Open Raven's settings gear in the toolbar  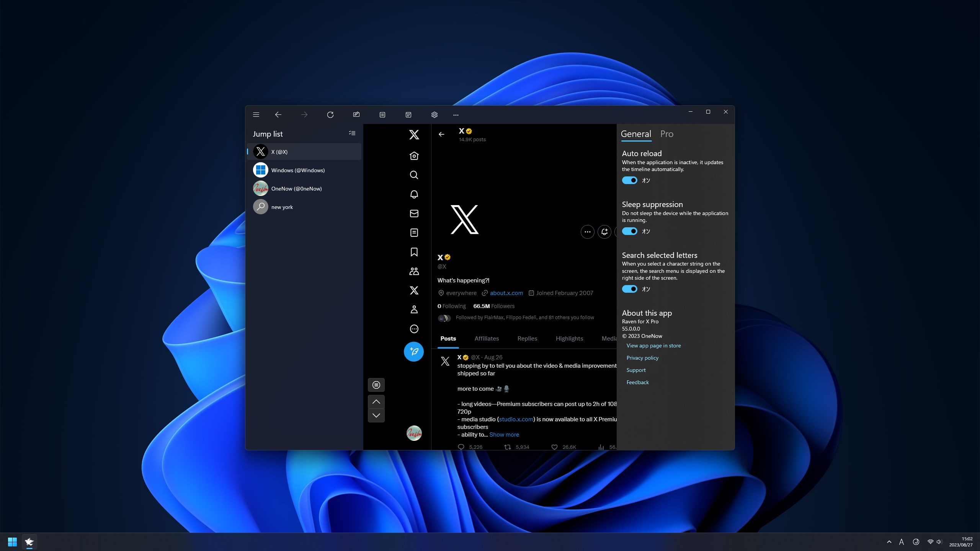coord(434,114)
